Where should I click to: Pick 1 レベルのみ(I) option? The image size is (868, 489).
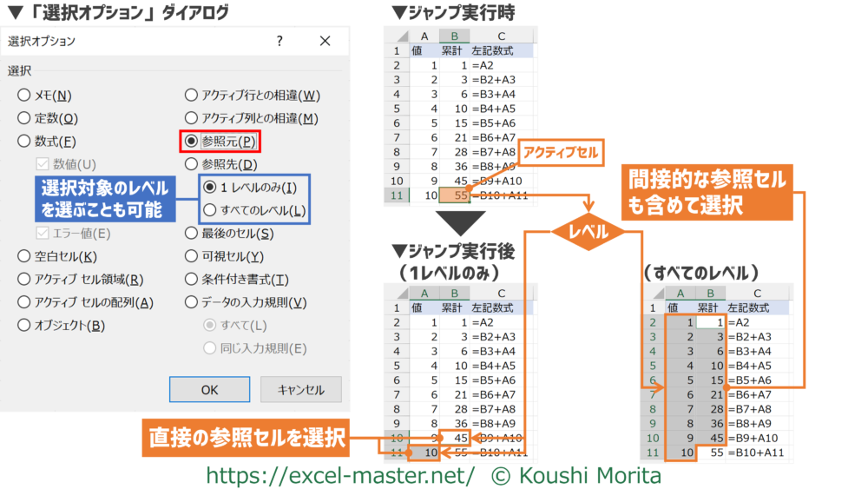[209, 187]
